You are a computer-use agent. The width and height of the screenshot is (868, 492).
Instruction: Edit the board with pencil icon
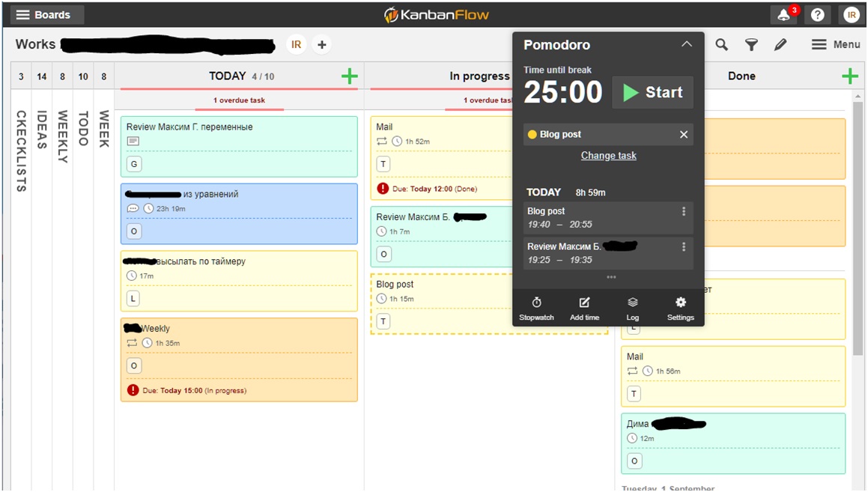(x=780, y=44)
